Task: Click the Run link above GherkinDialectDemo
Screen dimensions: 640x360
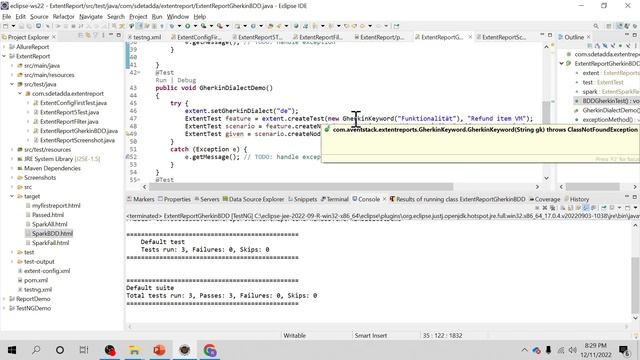Action: click(161, 80)
